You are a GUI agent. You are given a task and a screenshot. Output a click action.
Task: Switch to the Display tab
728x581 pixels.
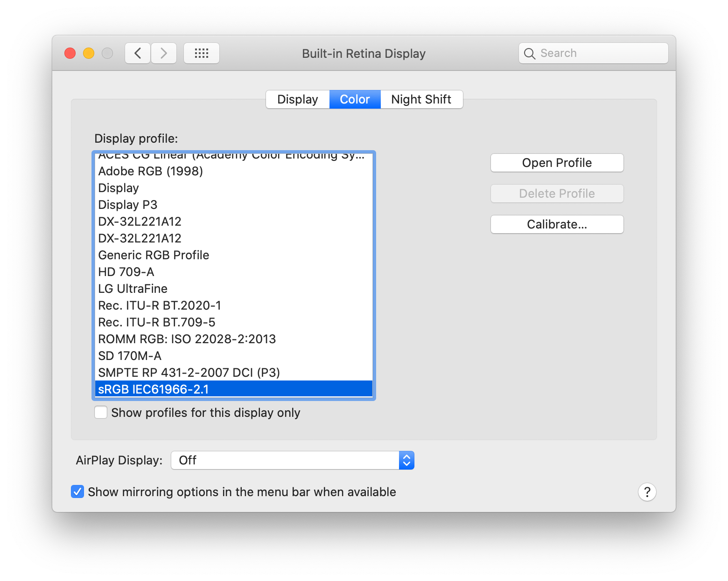tap(297, 99)
